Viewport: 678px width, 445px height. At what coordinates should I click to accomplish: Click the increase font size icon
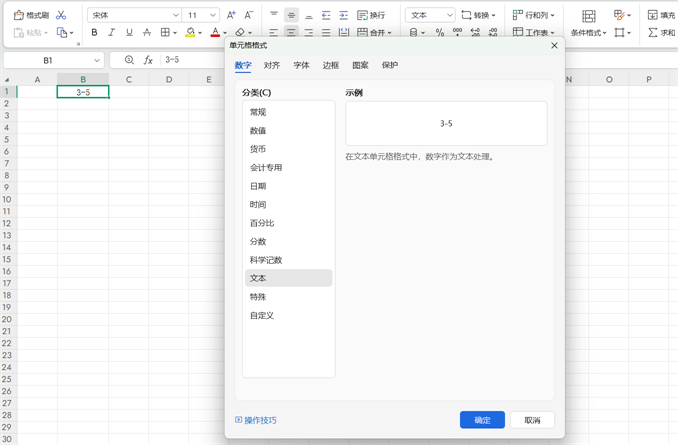[231, 15]
